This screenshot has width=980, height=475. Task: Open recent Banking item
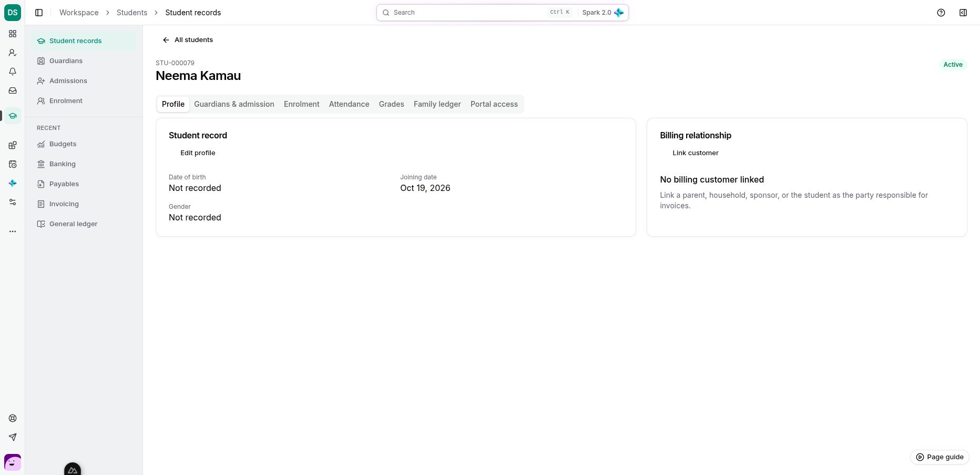(x=84, y=164)
